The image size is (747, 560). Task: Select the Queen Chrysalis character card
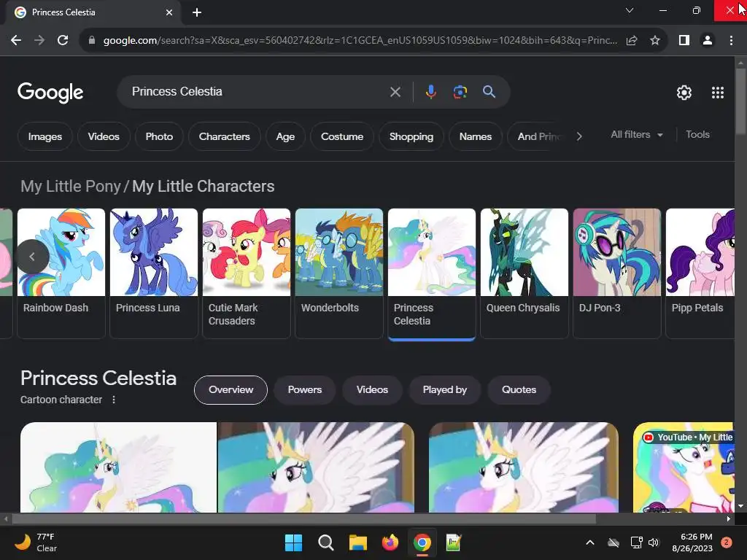click(524, 273)
